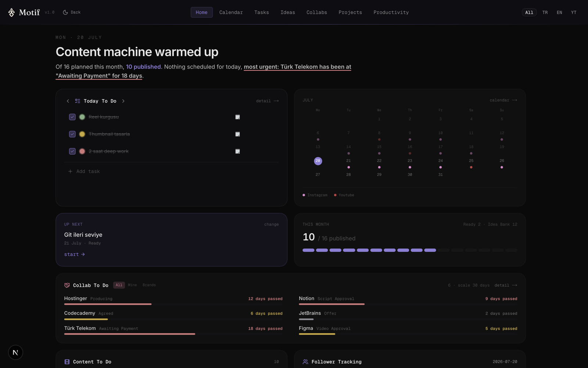Click the monthly published progress bar
This screenshot has width=588, height=368.
(x=410, y=250)
